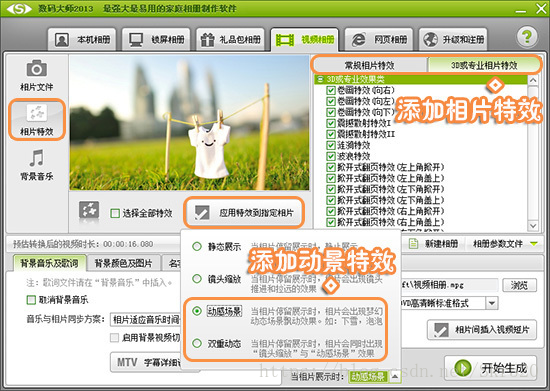This screenshot has height=391, width=550.
Task: Toggle 涟漪特效 checkbox
Action: [x=330, y=145]
